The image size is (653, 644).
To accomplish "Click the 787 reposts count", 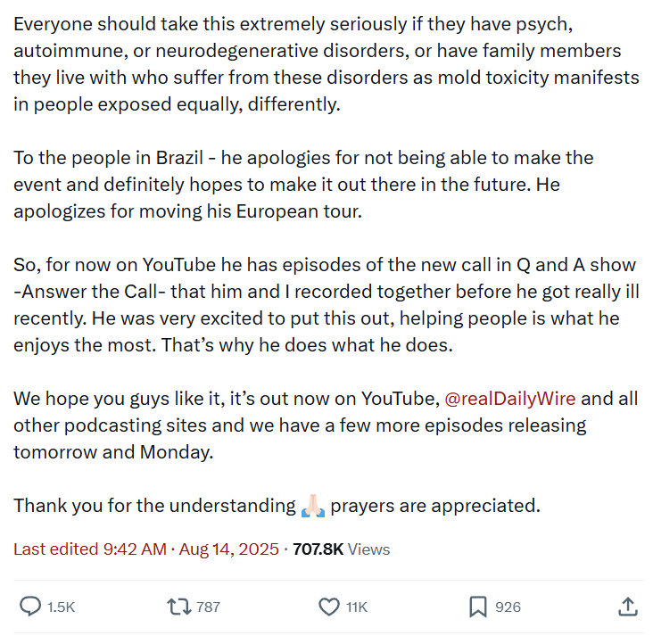I will tap(208, 607).
